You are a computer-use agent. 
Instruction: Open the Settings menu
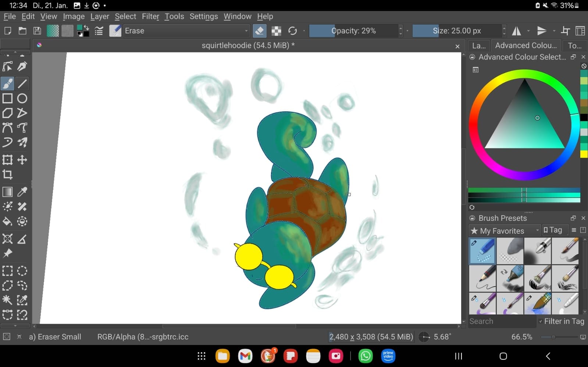coord(204,17)
